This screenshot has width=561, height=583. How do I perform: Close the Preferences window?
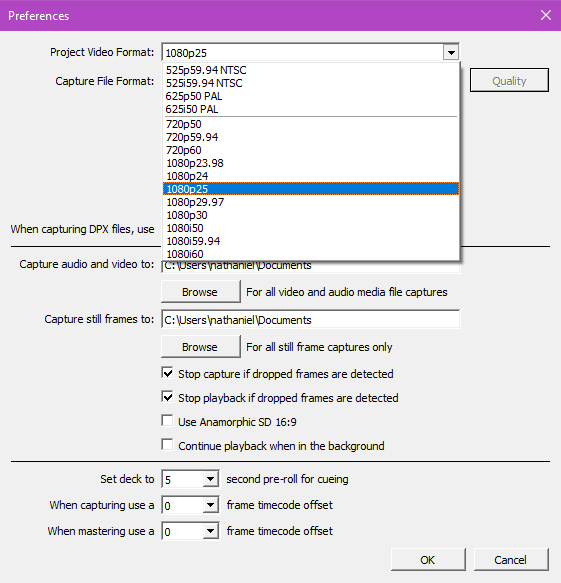pyautogui.click(x=546, y=15)
